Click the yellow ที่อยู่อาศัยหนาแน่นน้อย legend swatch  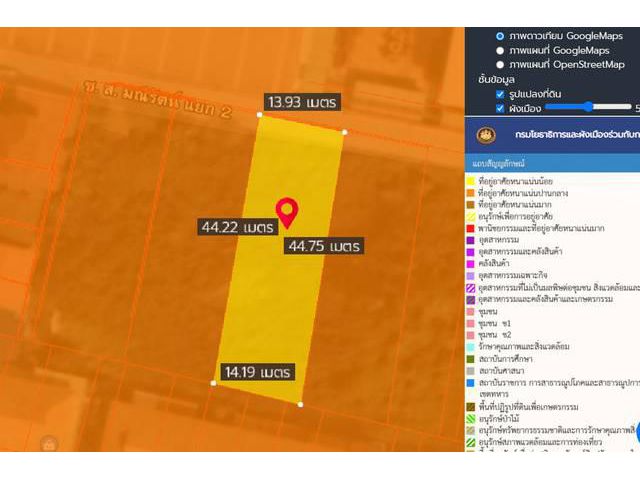tap(471, 181)
